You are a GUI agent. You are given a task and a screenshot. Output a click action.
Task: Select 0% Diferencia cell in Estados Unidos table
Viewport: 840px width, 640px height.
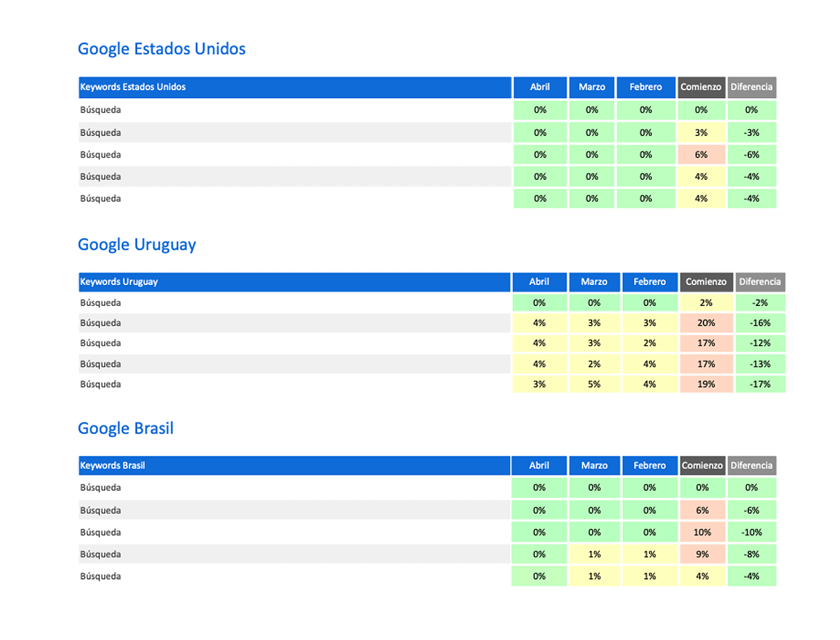(x=752, y=110)
